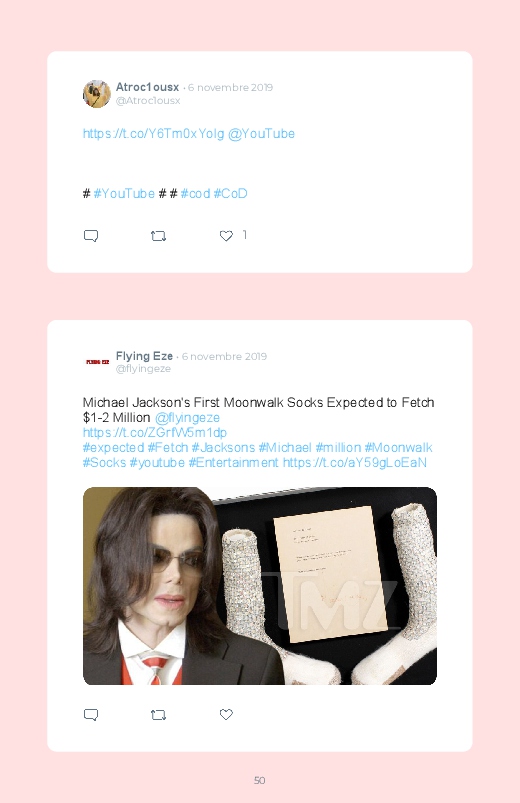
Task: Open the #cod hashtag
Action: 195,194
